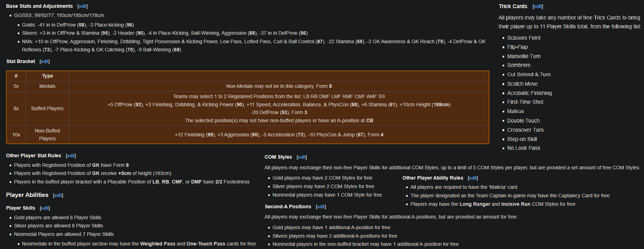644x249 pixels.
Task: Open the Player Skills edit link
Action: [45, 208]
